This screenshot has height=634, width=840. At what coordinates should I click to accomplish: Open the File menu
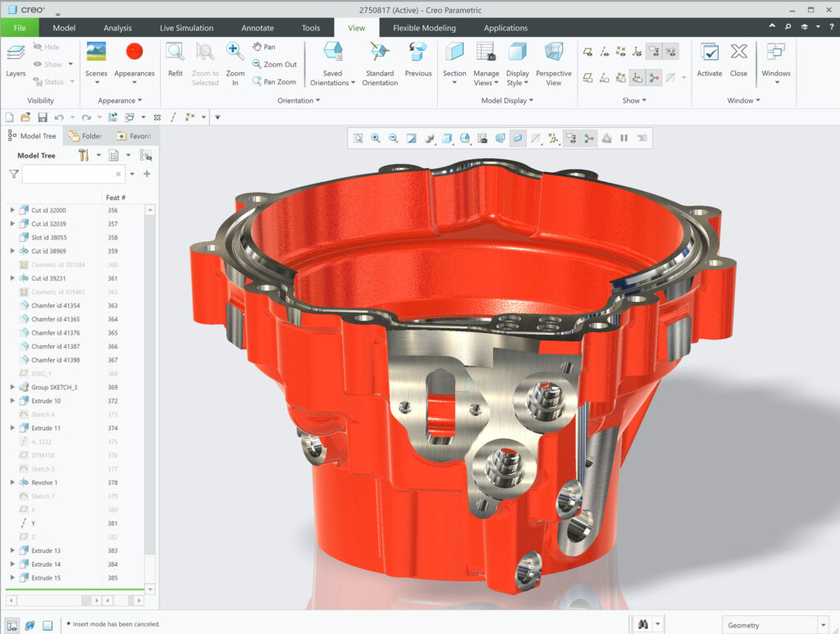click(19, 27)
